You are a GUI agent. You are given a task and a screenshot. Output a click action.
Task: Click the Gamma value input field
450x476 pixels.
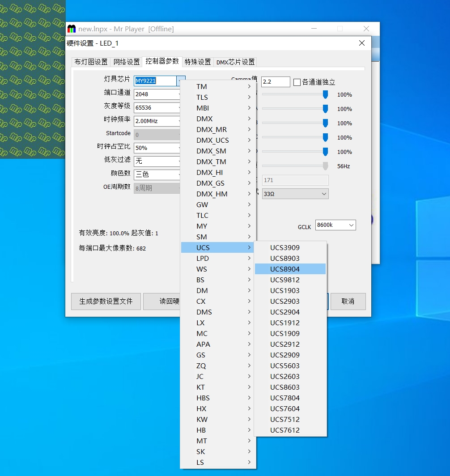click(x=275, y=82)
